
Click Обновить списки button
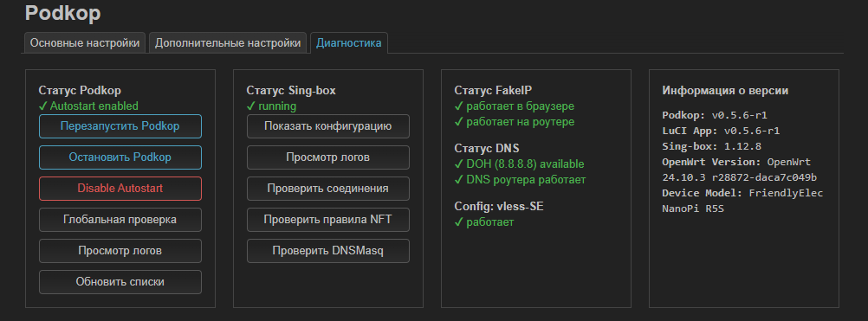[120, 282]
